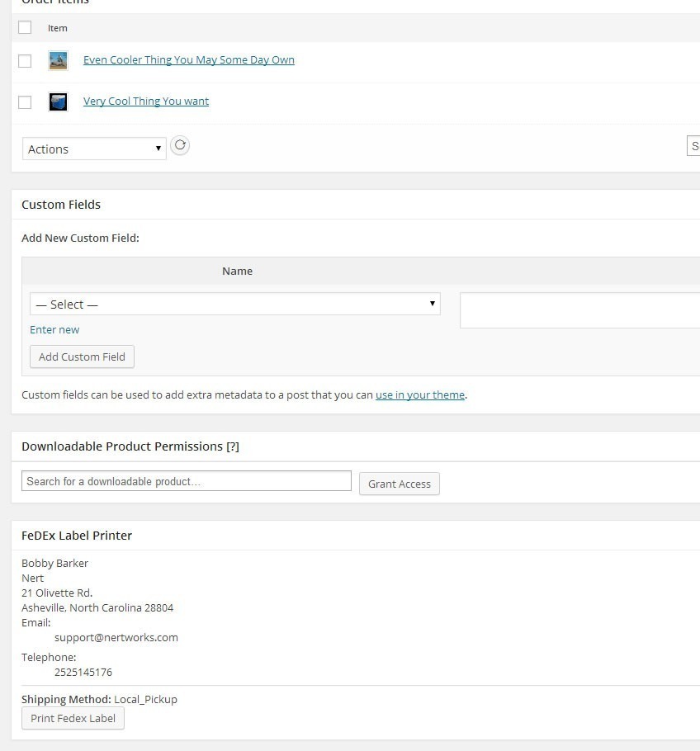This screenshot has width=700, height=751.
Task: Click the circular apply arrow beside Actions
Action: coord(180,146)
